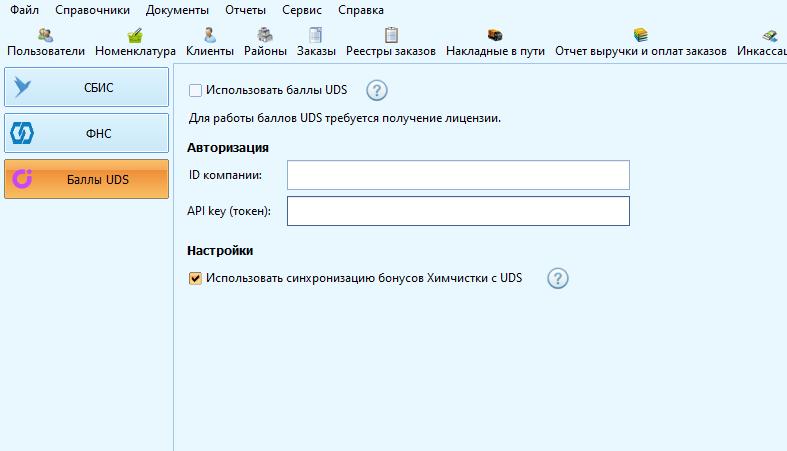Open Реестры заказов toolbar icon
This screenshot has width=787, height=451.
pyautogui.click(x=391, y=42)
